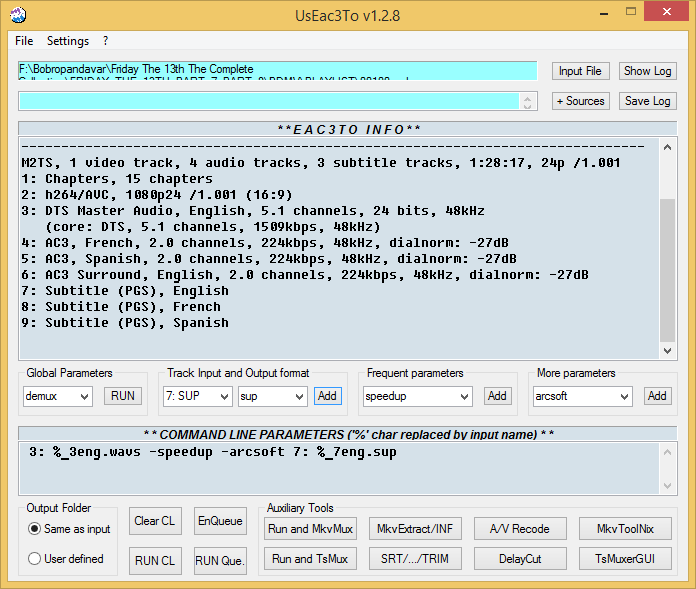
Task: Click the '3: DTS Master Audio, English' line
Action: coord(253,211)
